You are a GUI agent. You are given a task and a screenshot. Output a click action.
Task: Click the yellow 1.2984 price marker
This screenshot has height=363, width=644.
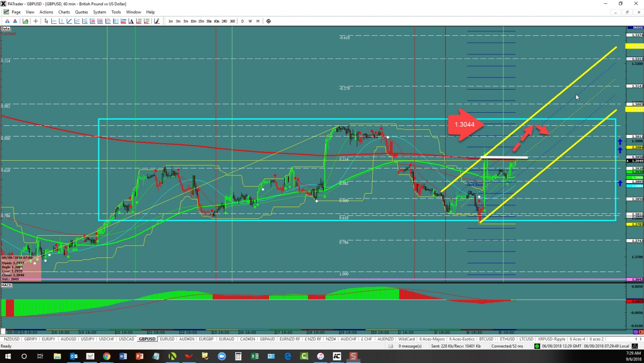634,147
